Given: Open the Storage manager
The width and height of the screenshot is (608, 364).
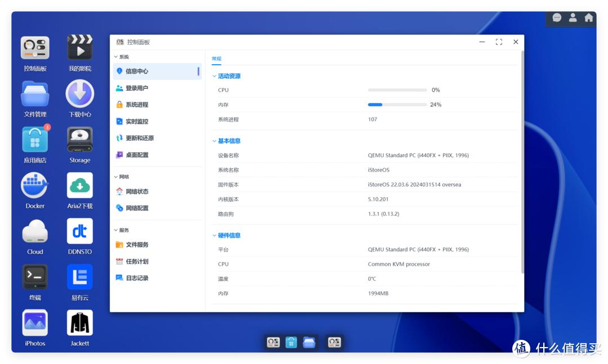Looking at the screenshot, I should click(x=79, y=140).
